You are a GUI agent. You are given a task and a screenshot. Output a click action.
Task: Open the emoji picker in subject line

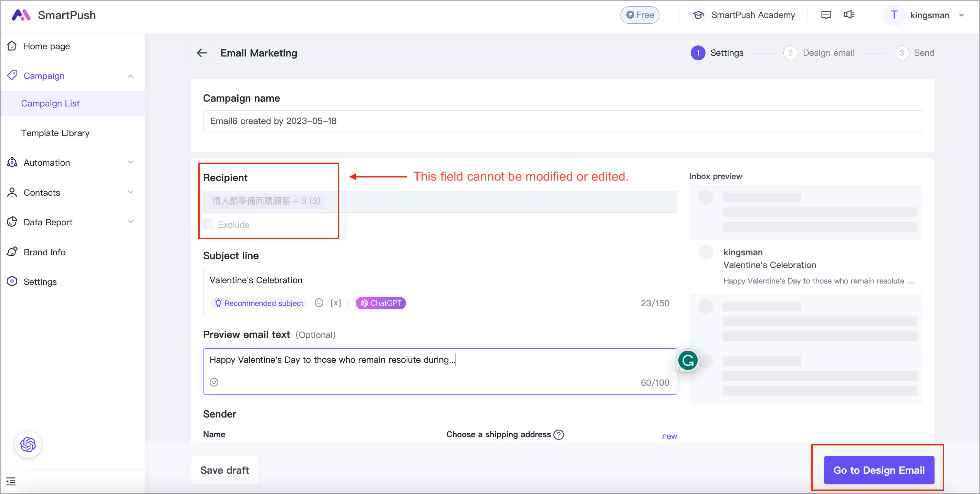tap(319, 302)
